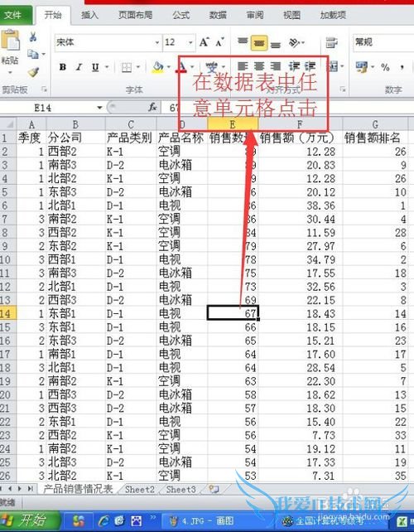Toggle Bottom Align

click(x=276, y=43)
